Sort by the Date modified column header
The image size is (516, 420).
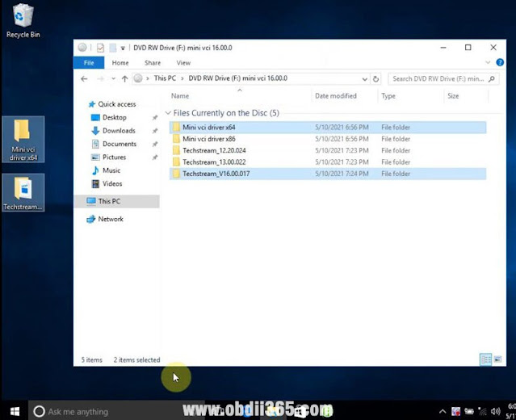tap(336, 96)
